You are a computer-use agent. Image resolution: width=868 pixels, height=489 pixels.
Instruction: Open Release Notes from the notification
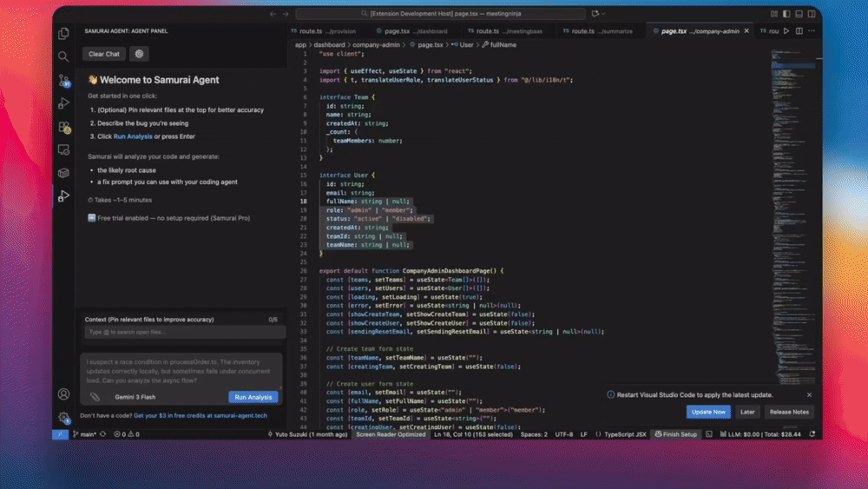tap(789, 412)
